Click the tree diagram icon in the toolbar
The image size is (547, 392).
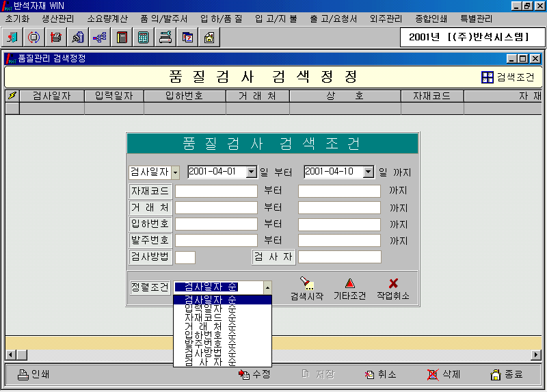pyautogui.click(x=100, y=37)
